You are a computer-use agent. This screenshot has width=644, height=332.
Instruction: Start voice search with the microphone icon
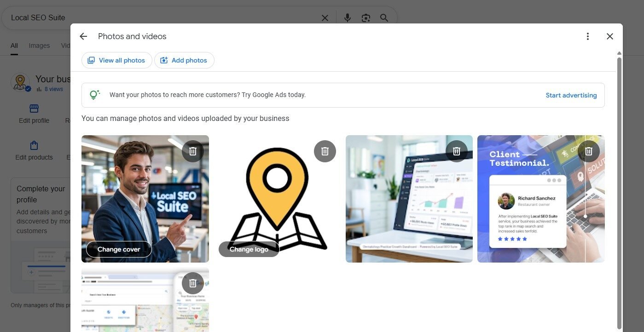[348, 18]
